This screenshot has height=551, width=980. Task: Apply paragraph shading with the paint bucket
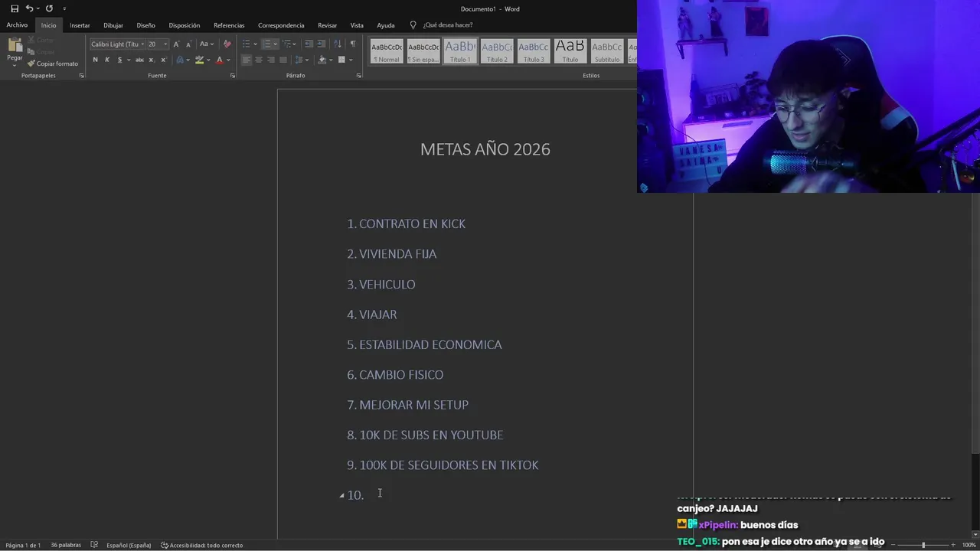(322, 60)
